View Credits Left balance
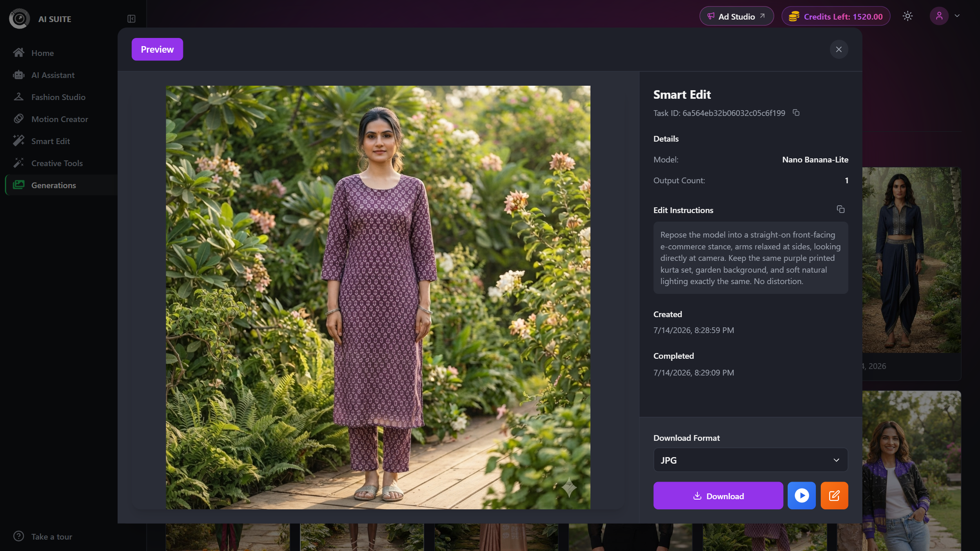Image resolution: width=980 pixels, height=551 pixels. tap(835, 16)
